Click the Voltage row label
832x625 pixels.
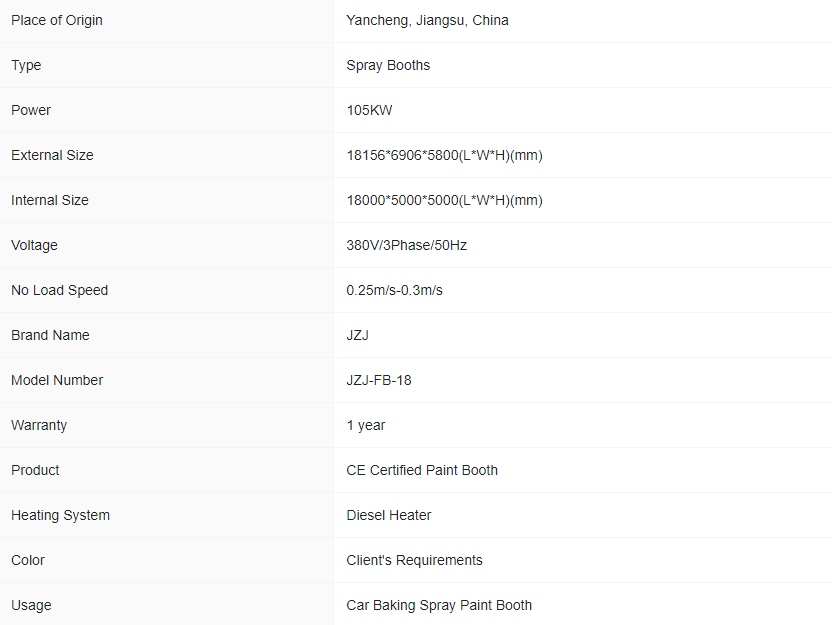click(34, 245)
